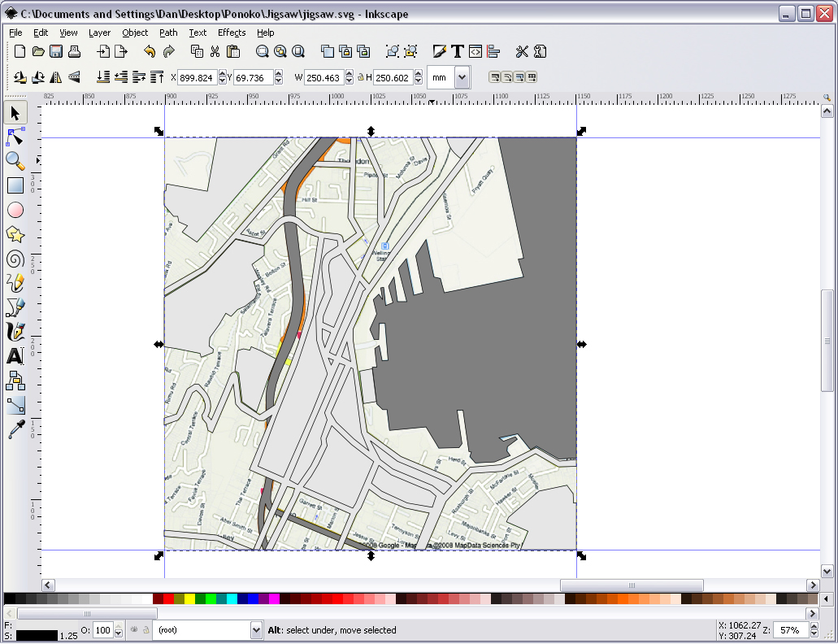The image size is (838, 644).
Task: Redo the last undone action
Action: (168, 51)
